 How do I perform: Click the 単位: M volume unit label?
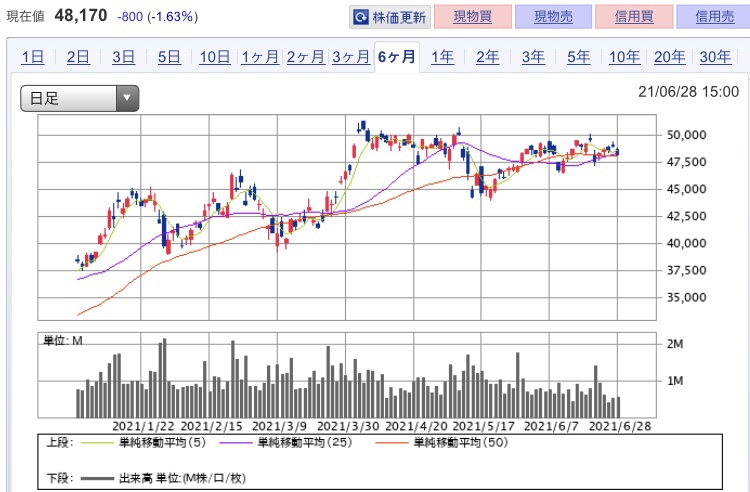63,340
